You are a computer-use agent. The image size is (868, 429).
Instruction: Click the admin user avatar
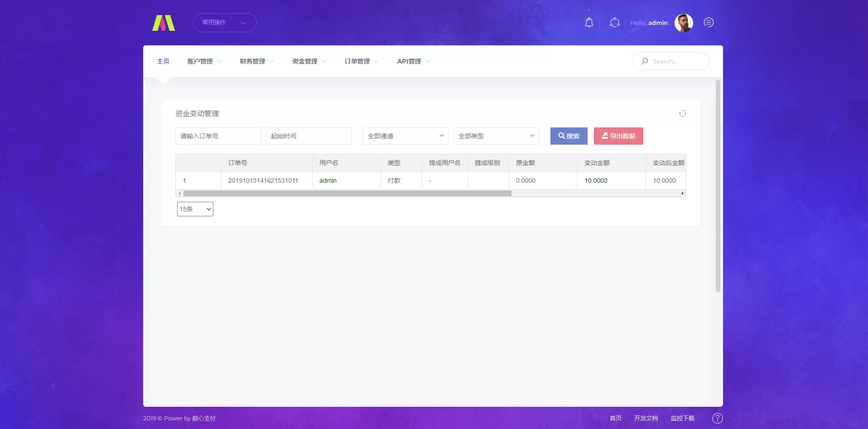(684, 23)
